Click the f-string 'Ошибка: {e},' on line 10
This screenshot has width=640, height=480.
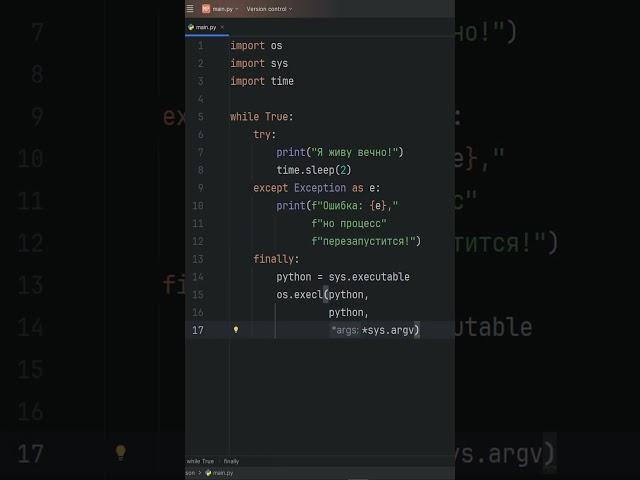pyautogui.click(x=355, y=206)
